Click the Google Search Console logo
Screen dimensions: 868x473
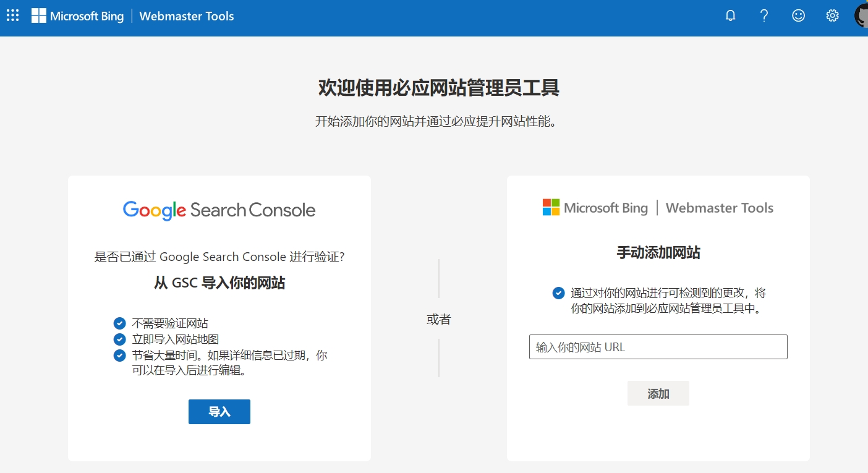tap(219, 210)
